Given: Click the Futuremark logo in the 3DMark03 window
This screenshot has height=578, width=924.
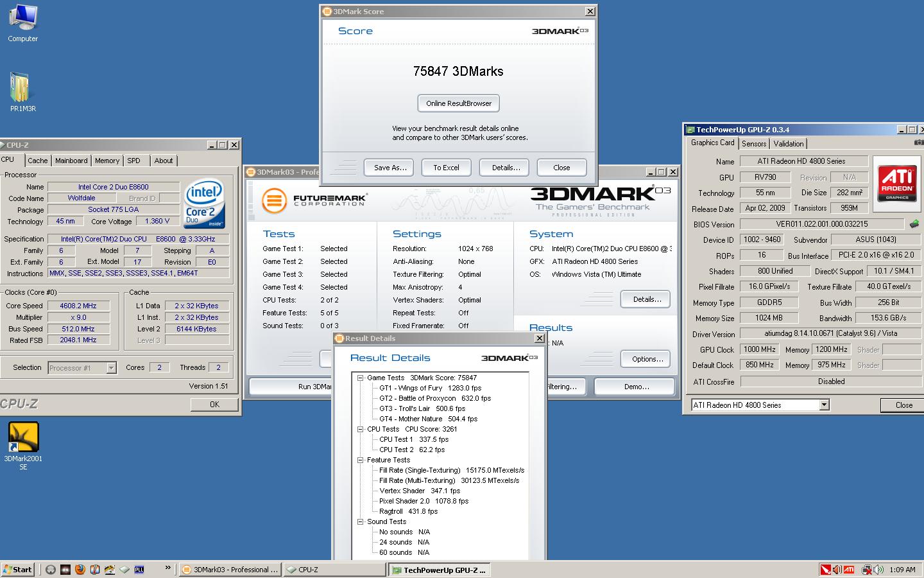Looking at the screenshot, I should pyautogui.click(x=314, y=200).
